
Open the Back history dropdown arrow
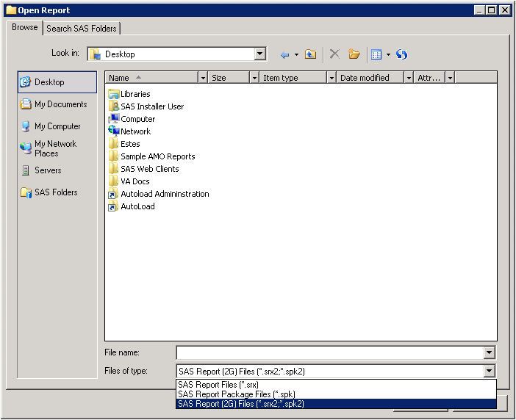click(x=296, y=54)
